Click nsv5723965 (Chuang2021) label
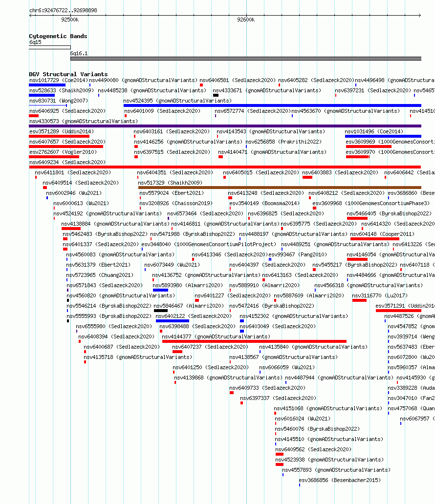 100,275
